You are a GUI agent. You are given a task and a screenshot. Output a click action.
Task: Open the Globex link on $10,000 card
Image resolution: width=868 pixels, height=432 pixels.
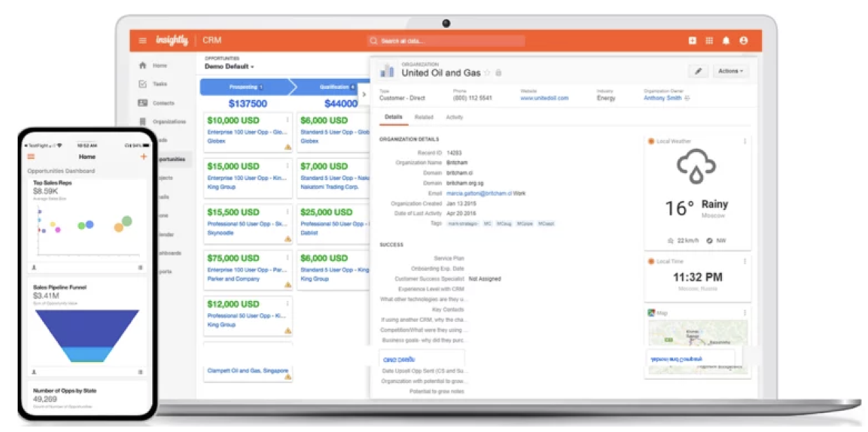pos(216,141)
